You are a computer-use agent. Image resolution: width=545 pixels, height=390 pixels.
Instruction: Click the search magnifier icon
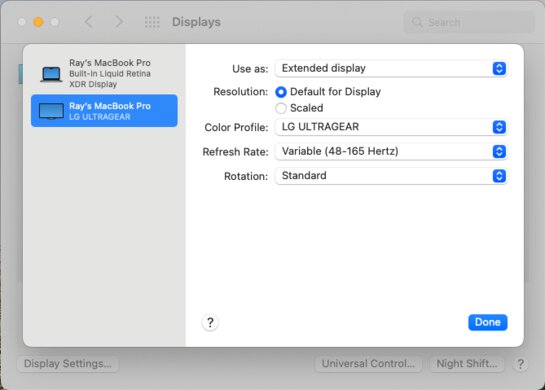coord(417,22)
